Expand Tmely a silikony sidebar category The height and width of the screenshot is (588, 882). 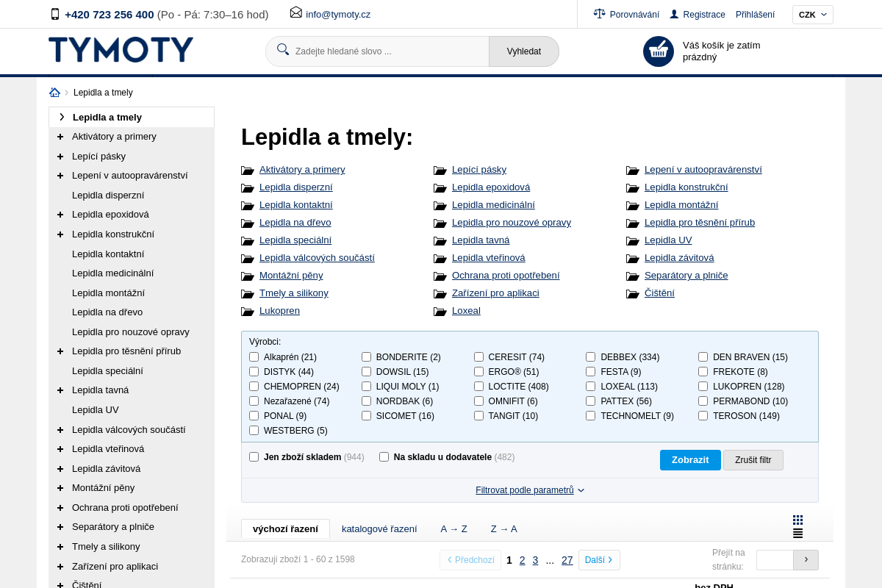(60, 547)
